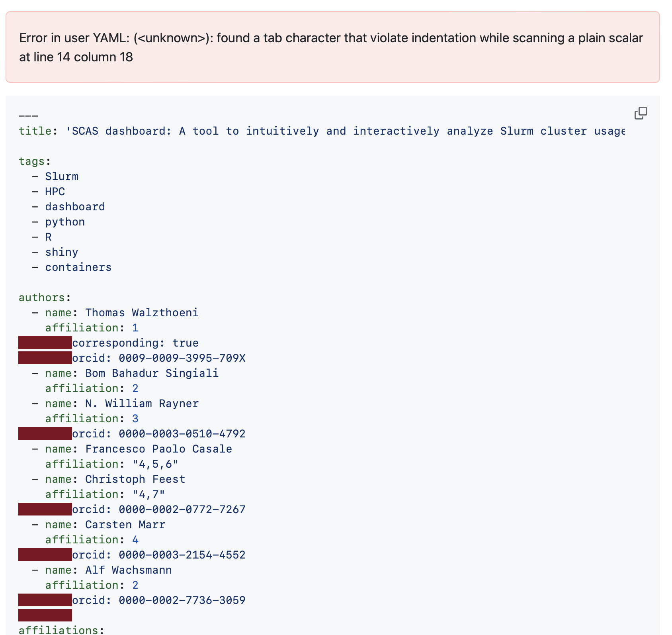The image size is (672, 635).
Task: Click the Slurm tag entry
Action: [62, 176]
